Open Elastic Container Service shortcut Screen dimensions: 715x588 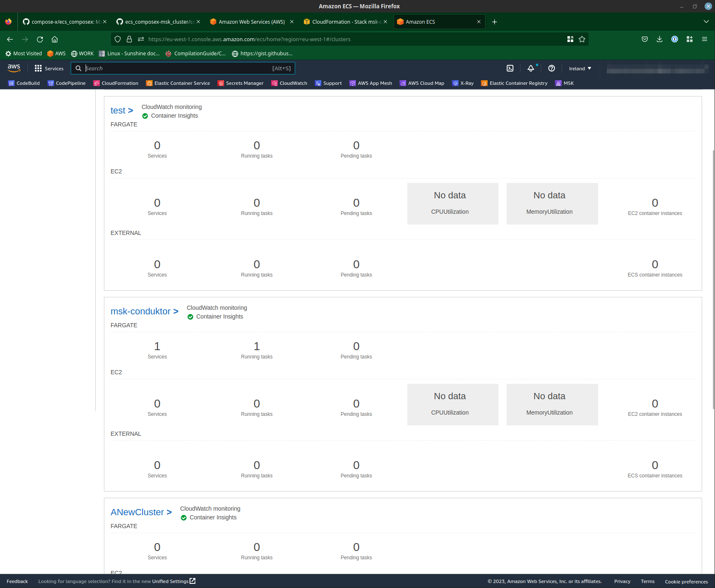click(x=178, y=83)
